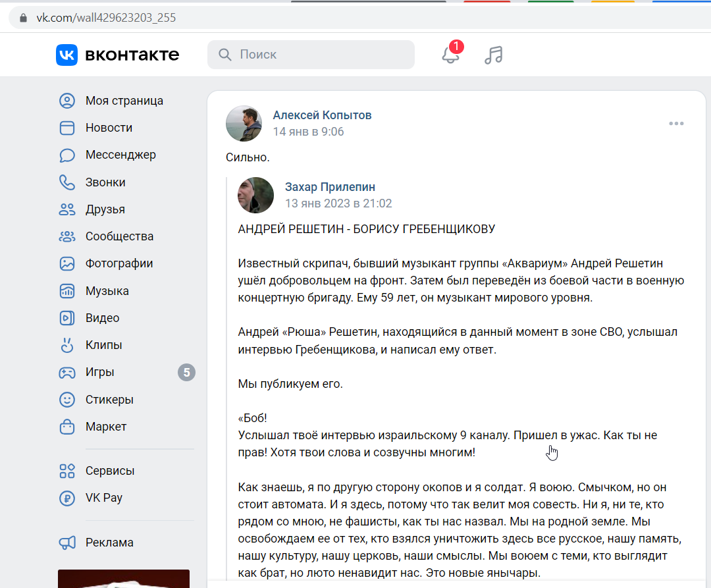This screenshot has width=711, height=588.
Task: Open Новости in the sidebar
Action: pyautogui.click(x=109, y=128)
